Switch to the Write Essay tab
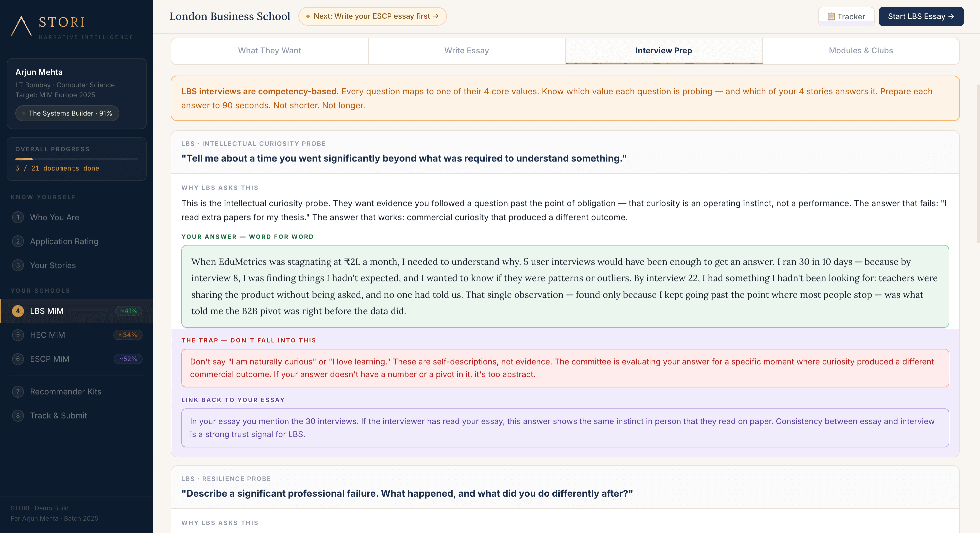980x533 pixels. tap(466, 51)
